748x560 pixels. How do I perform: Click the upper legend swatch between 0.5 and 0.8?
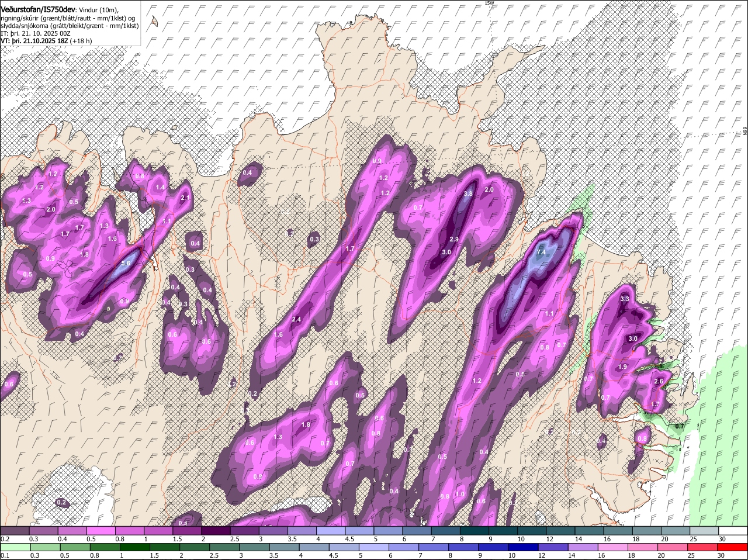pyautogui.click(x=101, y=530)
